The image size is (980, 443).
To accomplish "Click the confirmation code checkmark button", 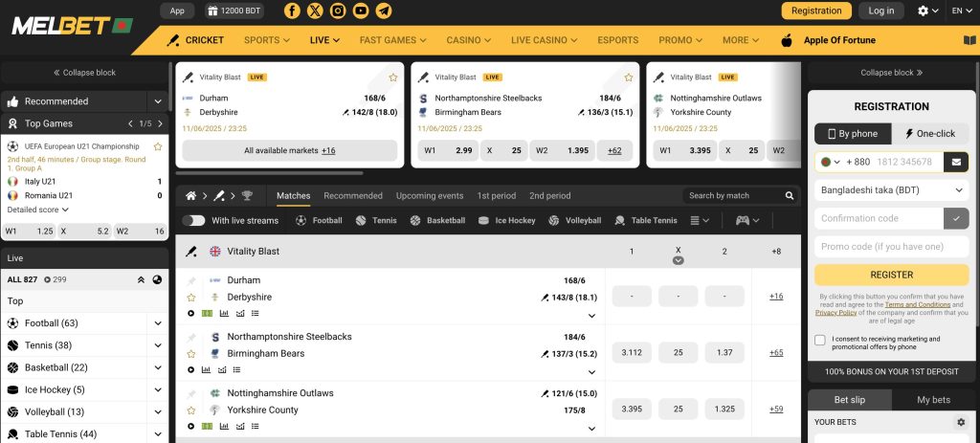I will 956,218.
